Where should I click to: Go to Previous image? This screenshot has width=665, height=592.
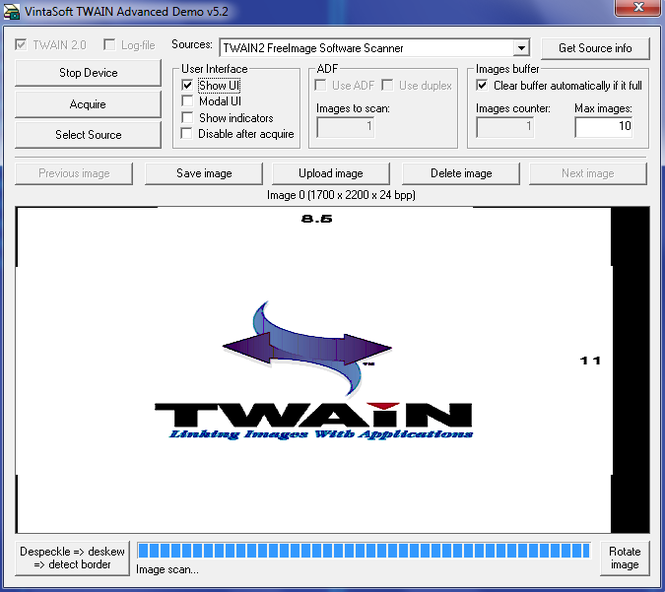point(74,173)
